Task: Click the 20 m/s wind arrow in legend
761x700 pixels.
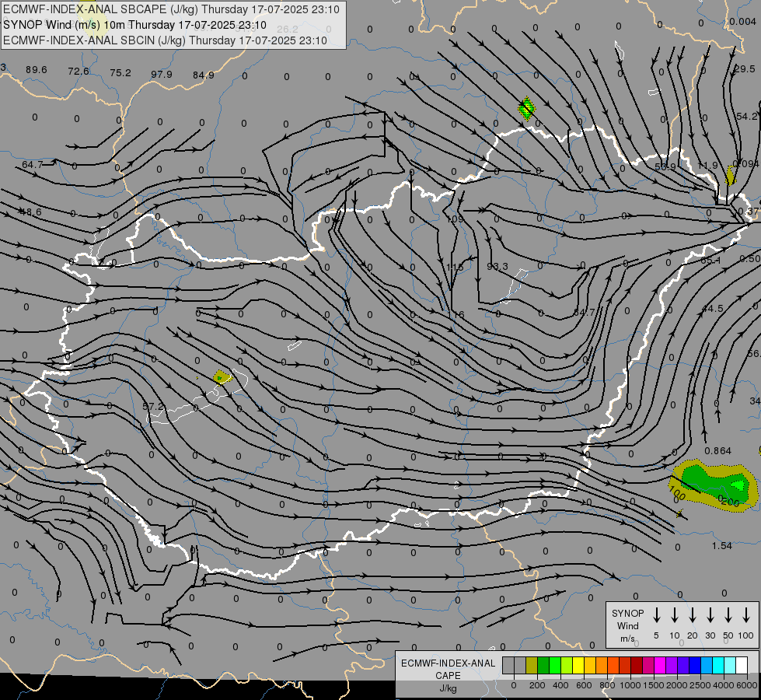Action: [x=692, y=615]
